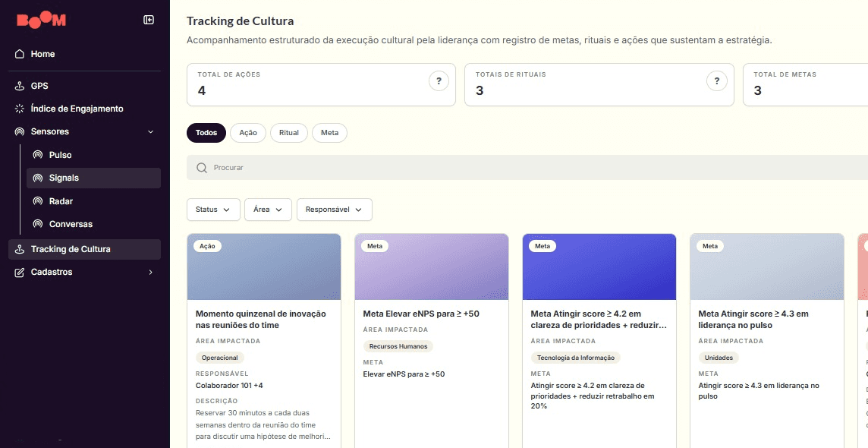Click the Recursos Humanos area tag

point(398,346)
